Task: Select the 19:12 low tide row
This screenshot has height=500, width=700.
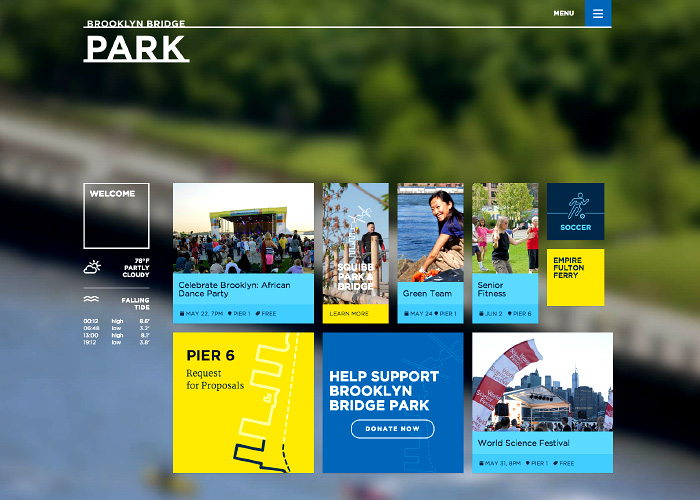Action: [117, 342]
